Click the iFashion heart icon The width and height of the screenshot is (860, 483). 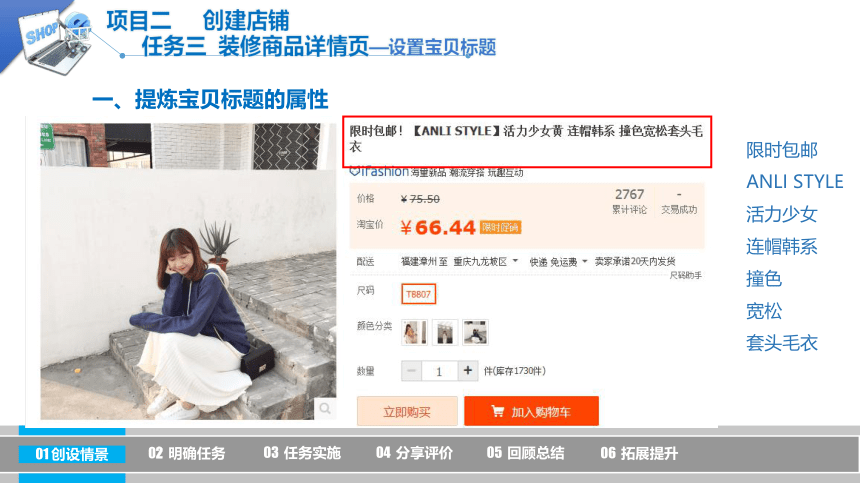(354, 172)
